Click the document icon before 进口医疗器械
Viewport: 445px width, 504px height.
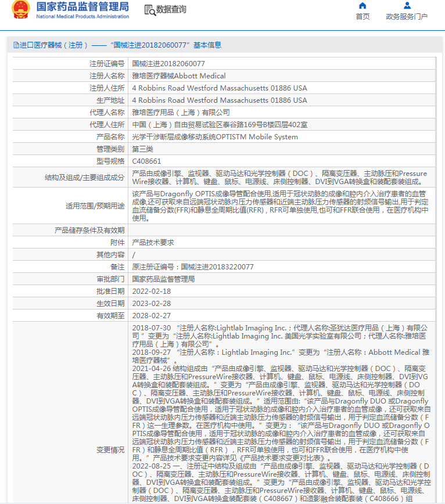pyautogui.click(x=16, y=45)
